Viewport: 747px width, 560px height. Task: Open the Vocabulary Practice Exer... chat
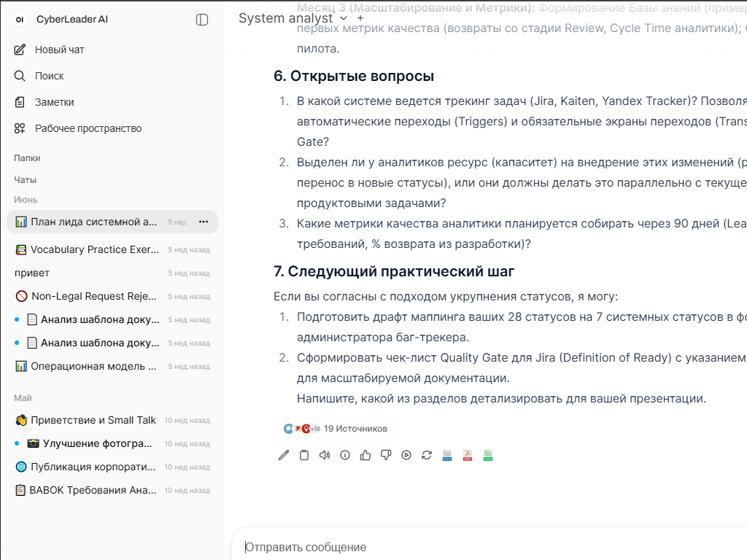tap(112, 249)
